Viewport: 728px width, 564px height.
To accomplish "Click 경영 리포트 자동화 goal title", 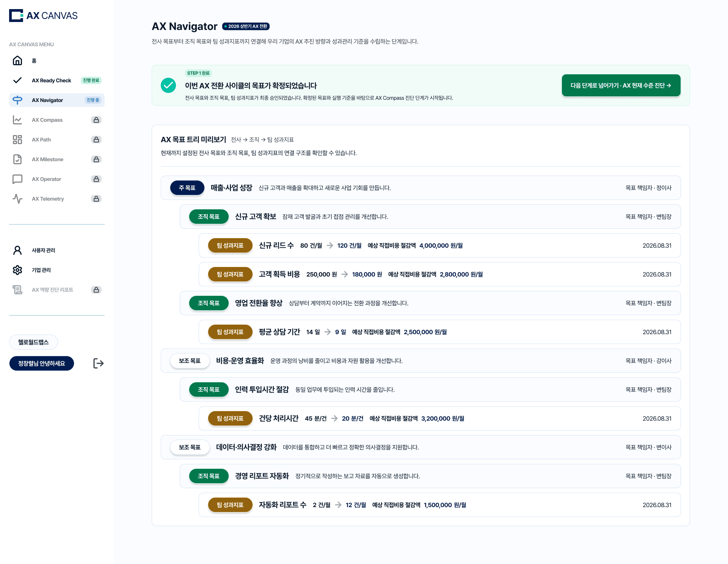I will pyautogui.click(x=262, y=476).
